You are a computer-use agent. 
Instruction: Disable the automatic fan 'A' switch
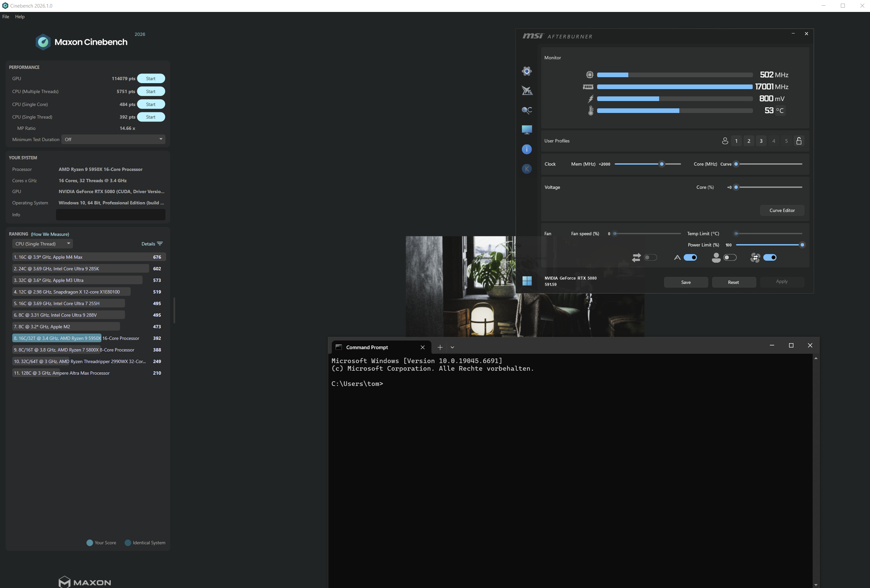tap(690, 257)
